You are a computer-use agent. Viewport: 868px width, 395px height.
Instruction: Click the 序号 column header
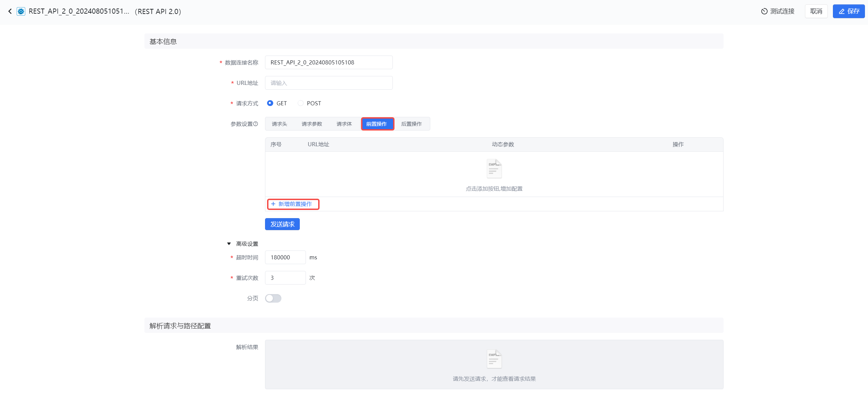276,145
